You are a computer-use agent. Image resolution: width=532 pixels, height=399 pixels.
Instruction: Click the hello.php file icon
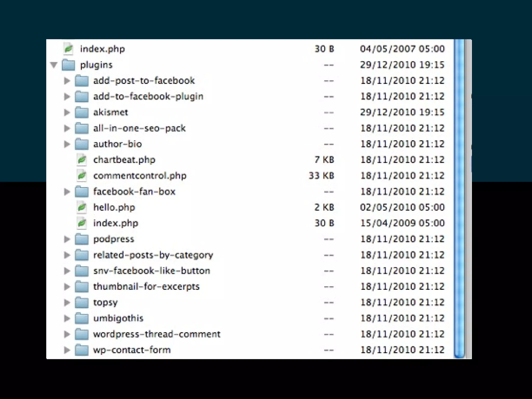tap(82, 207)
